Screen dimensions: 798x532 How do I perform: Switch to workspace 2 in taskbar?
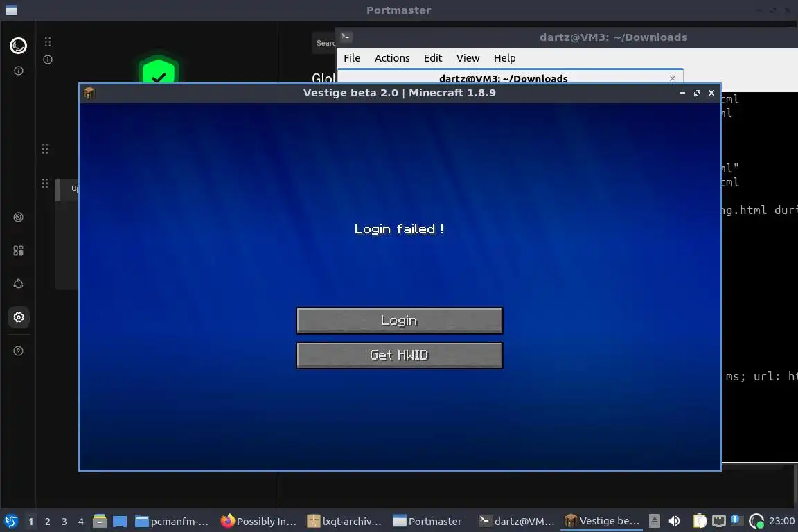click(x=47, y=522)
